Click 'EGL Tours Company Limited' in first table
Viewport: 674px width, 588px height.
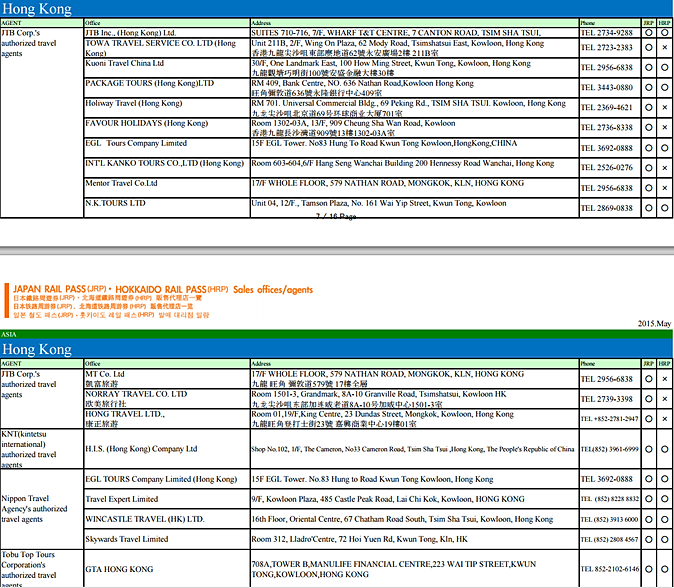pos(136,143)
